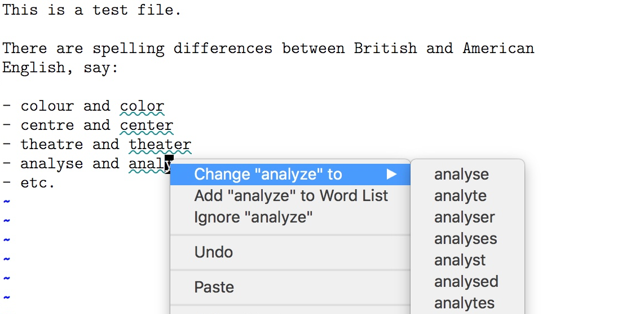Place cursor on the word "colour"
Screen dimensions: 644x314
point(47,106)
